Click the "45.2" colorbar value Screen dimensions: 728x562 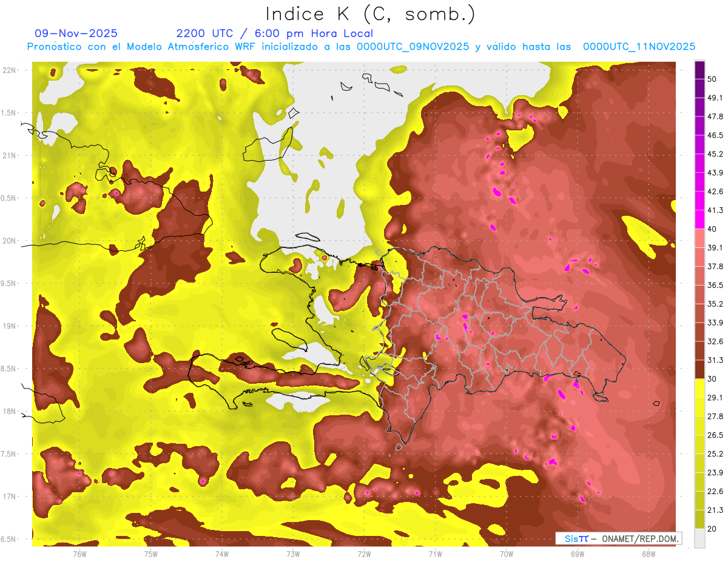[715, 154]
